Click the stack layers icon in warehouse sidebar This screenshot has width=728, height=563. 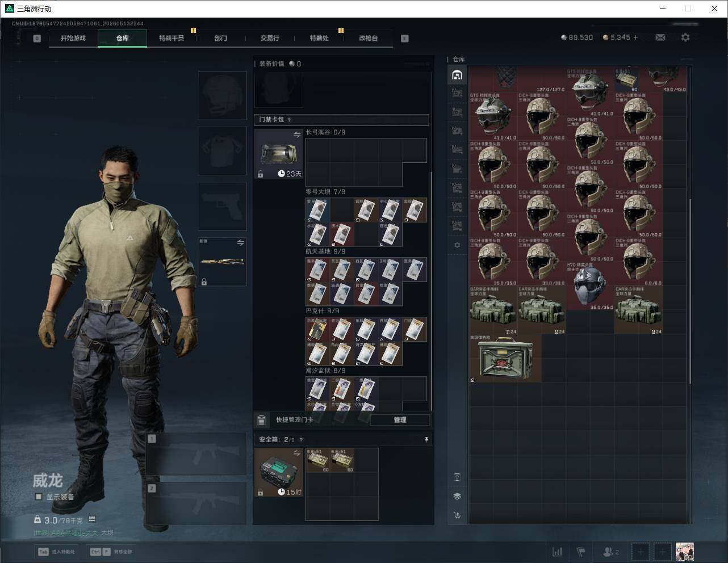tap(457, 496)
